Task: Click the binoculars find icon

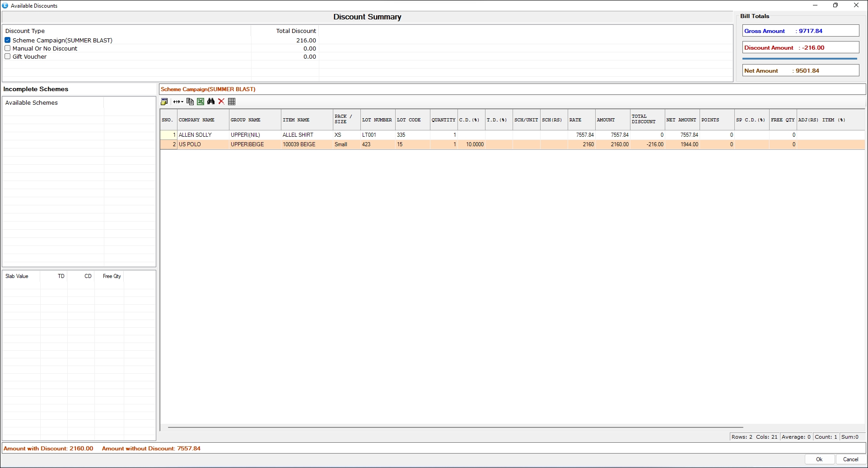Action: point(211,102)
